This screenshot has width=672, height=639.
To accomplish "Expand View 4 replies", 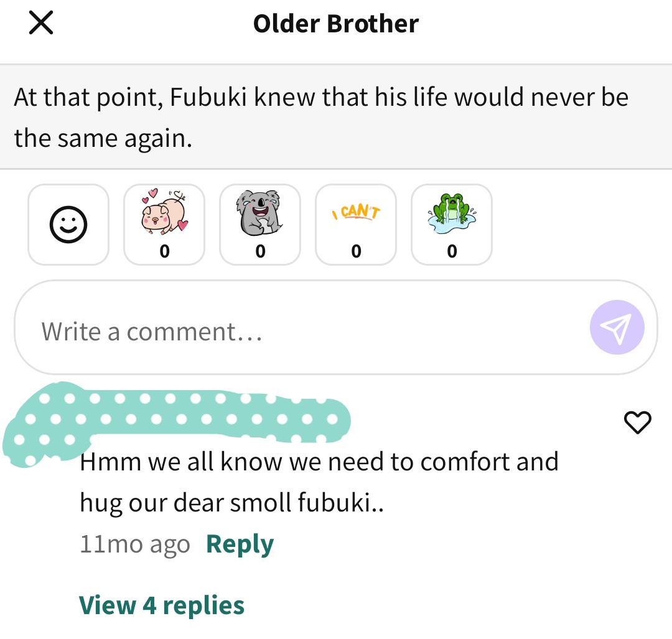I will coord(162,605).
